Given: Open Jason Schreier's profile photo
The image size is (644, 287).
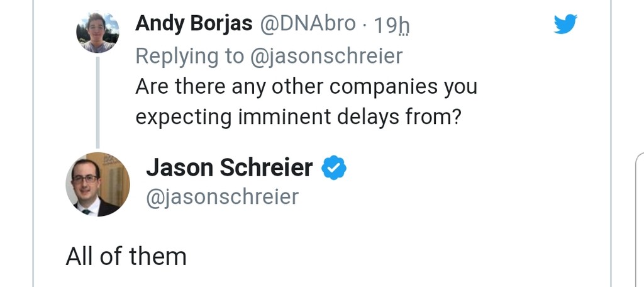Looking at the screenshot, I should [x=97, y=184].
